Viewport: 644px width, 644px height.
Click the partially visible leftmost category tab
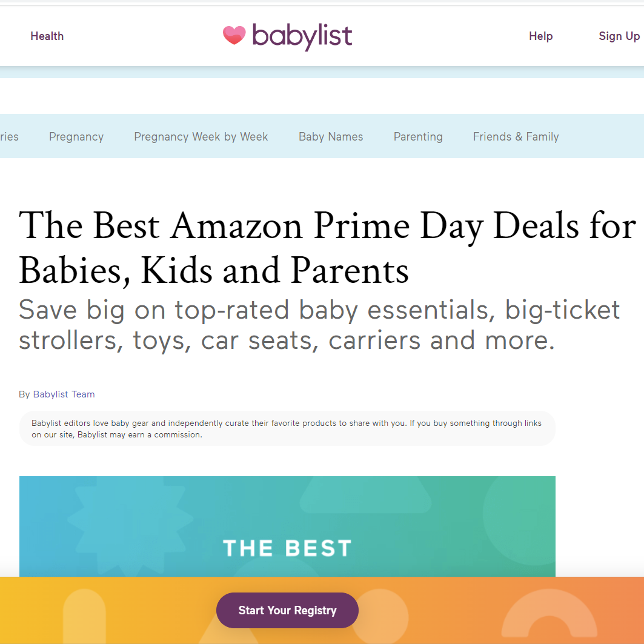pos(8,137)
